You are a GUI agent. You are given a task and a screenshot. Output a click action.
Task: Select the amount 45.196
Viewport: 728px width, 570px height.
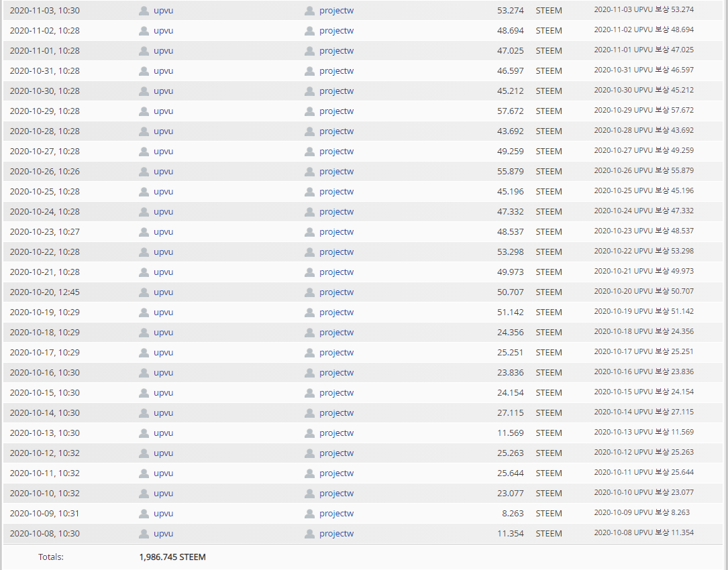pyautogui.click(x=510, y=192)
